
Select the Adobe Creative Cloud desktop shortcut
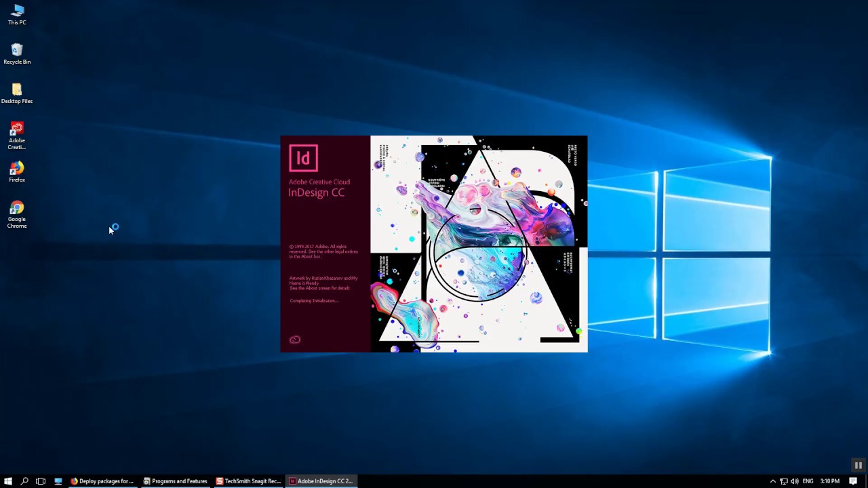pyautogui.click(x=17, y=136)
